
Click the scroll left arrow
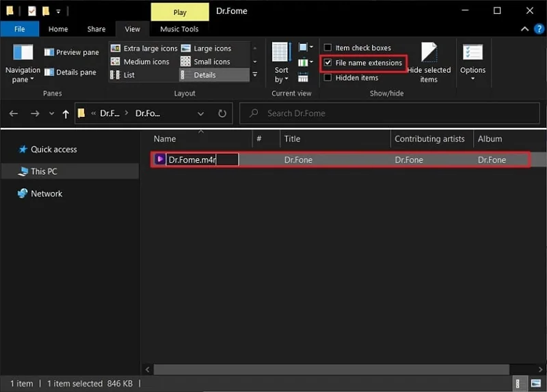click(x=147, y=369)
